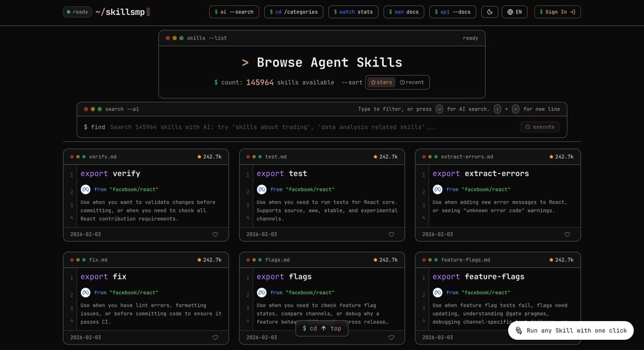Open the export fix skill title
The width and height of the screenshot is (644, 350).
[104, 277]
